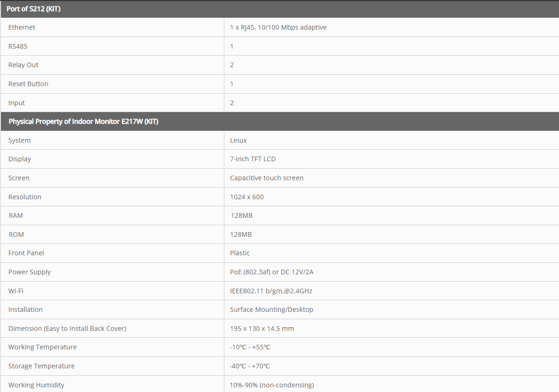Select the Reset Button row label
The height and width of the screenshot is (392, 559).
click(28, 84)
